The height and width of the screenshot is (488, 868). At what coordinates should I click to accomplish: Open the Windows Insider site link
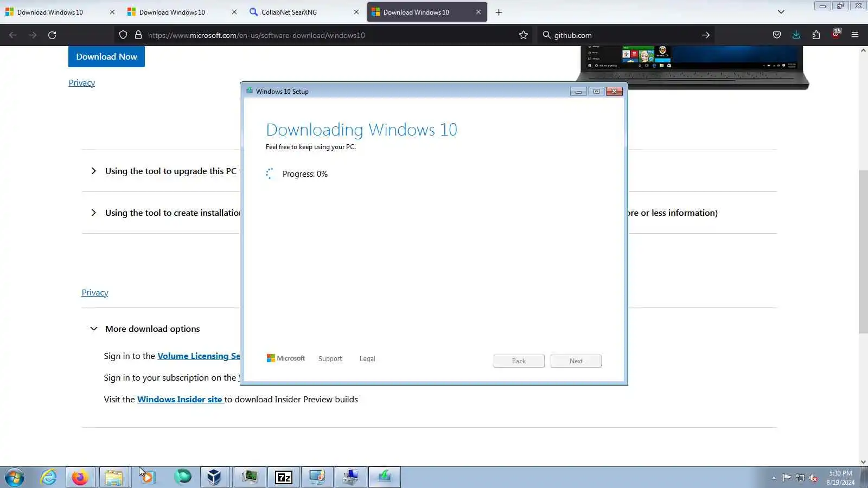(180, 399)
